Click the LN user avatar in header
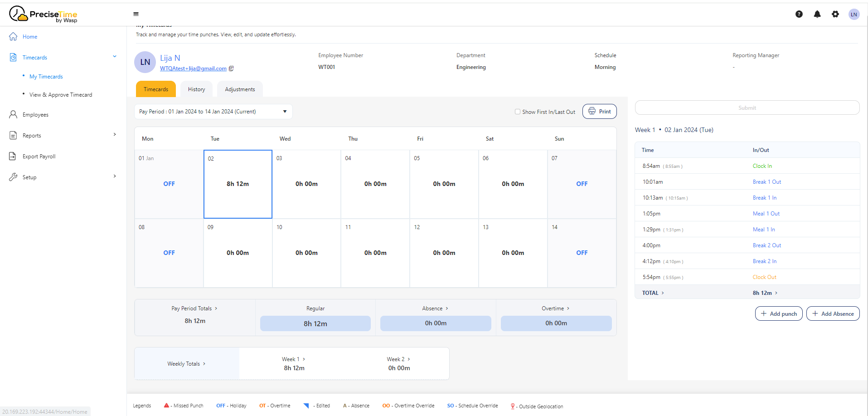Viewport: 868px width, 416px height. tap(854, 14)
